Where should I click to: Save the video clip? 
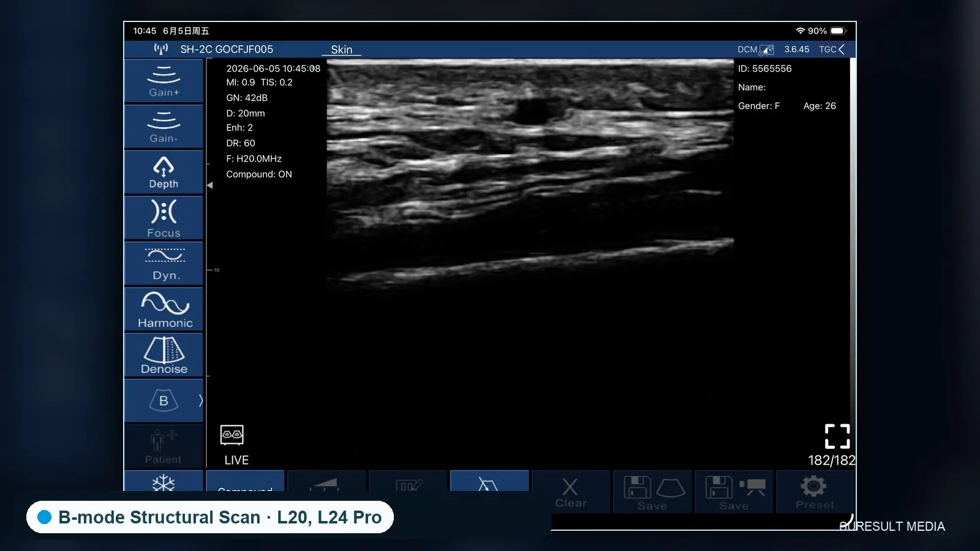coord(734,492)
